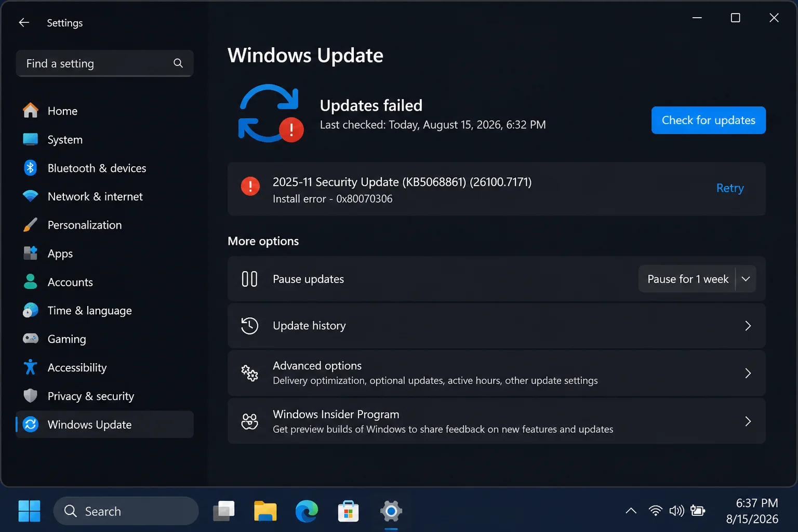This screenshot has width=798, height=532.
Task: Click the Gaming controller icon
Action: (x=31, y=339)
